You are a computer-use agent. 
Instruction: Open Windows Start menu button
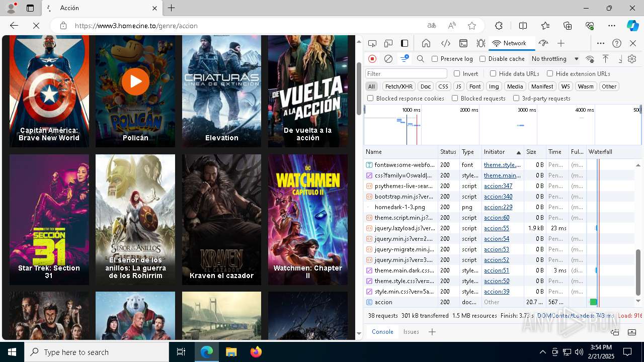[x=12, y=352]
